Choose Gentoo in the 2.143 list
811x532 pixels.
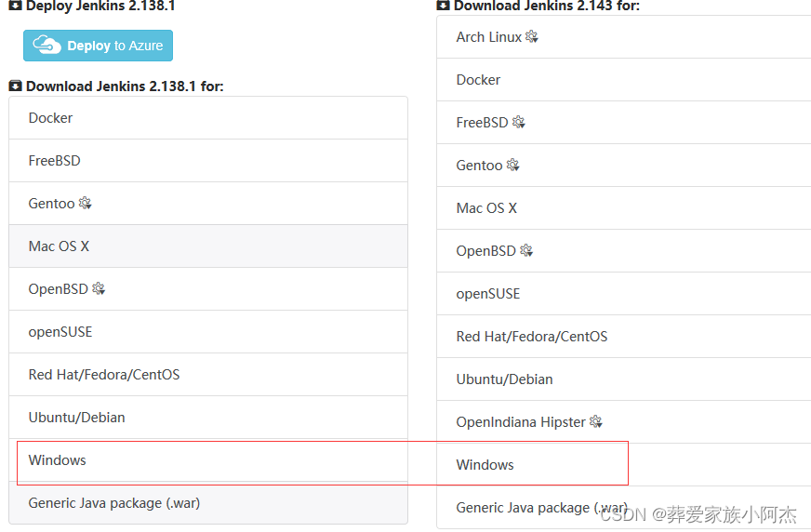click(624, 166)
